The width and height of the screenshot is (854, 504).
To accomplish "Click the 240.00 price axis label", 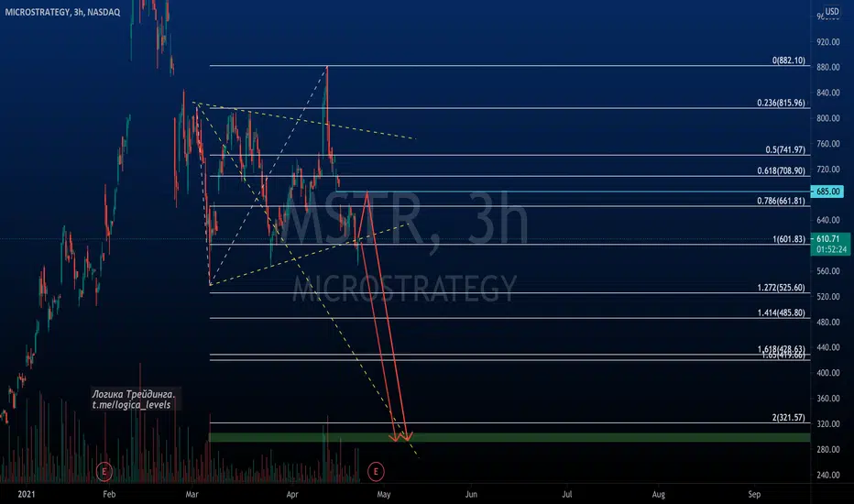I will (827, 475).
